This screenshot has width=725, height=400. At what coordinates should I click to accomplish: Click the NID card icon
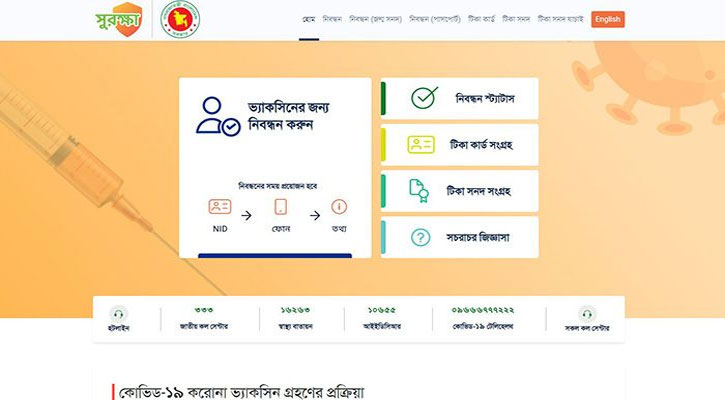tap(220, 206)
